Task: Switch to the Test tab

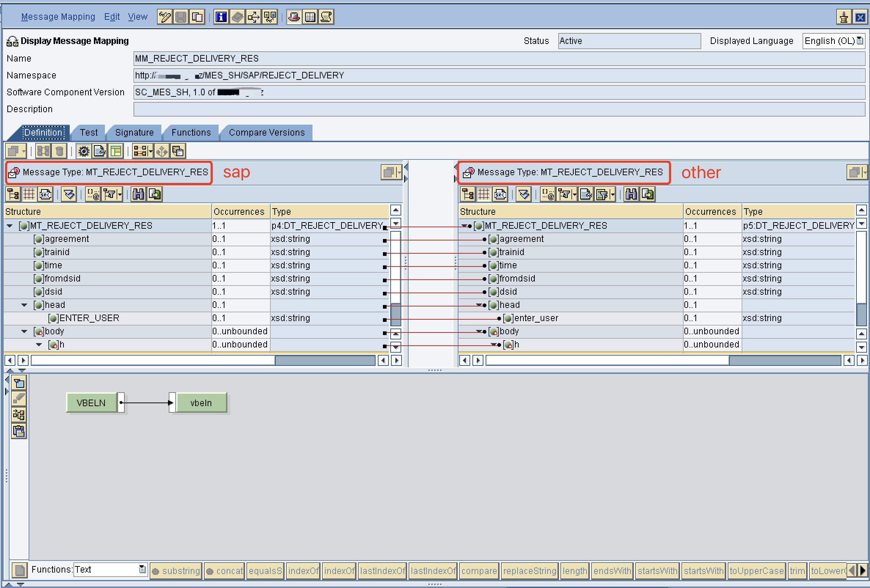Action: (x=89, y=132)
